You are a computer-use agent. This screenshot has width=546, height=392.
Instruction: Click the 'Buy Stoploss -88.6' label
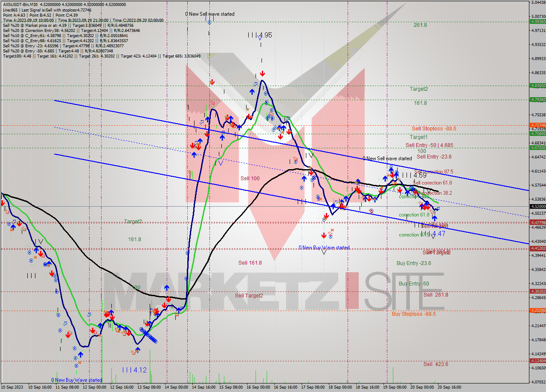(414, 314)
